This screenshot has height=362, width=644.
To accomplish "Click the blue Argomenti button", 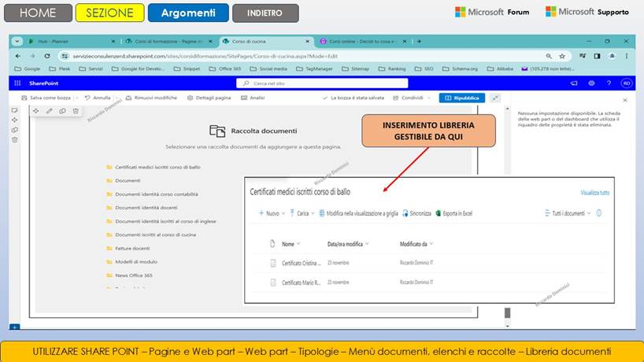I will pos(188,13).
